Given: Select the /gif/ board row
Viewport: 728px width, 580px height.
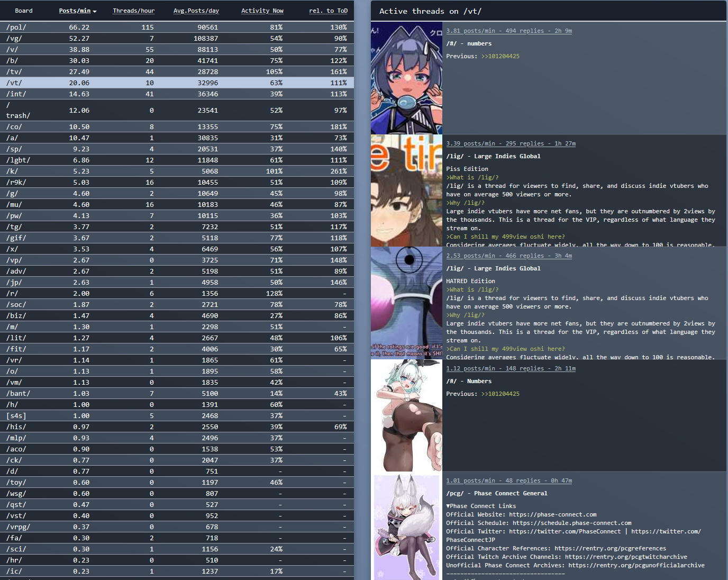Looking at the screenshot, I should click(x=177, y=238).
